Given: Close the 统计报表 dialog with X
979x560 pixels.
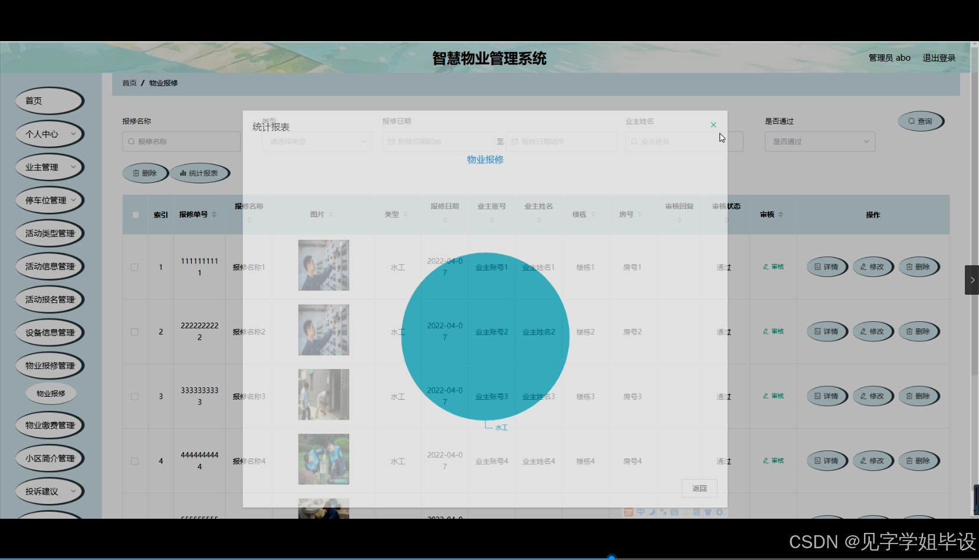Looking at the screenshot, I should (x=713, y=125).
